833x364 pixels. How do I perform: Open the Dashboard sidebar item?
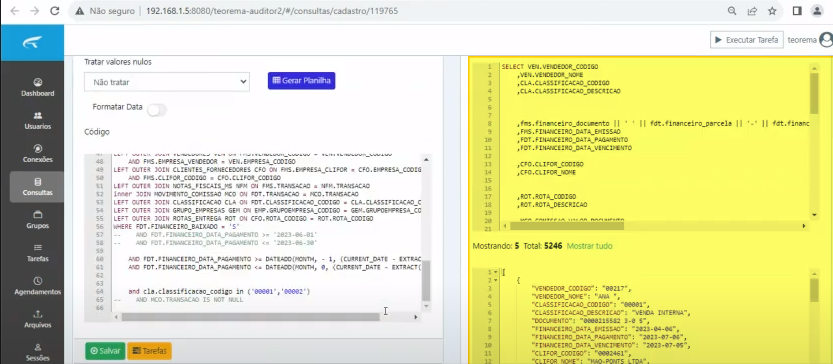pyautogui.click(x=38, y=88)
